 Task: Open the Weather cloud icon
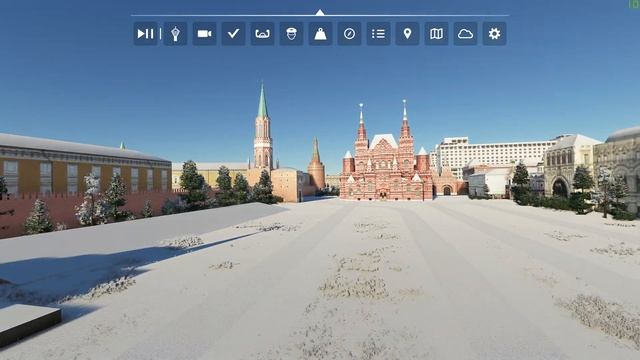465,33
